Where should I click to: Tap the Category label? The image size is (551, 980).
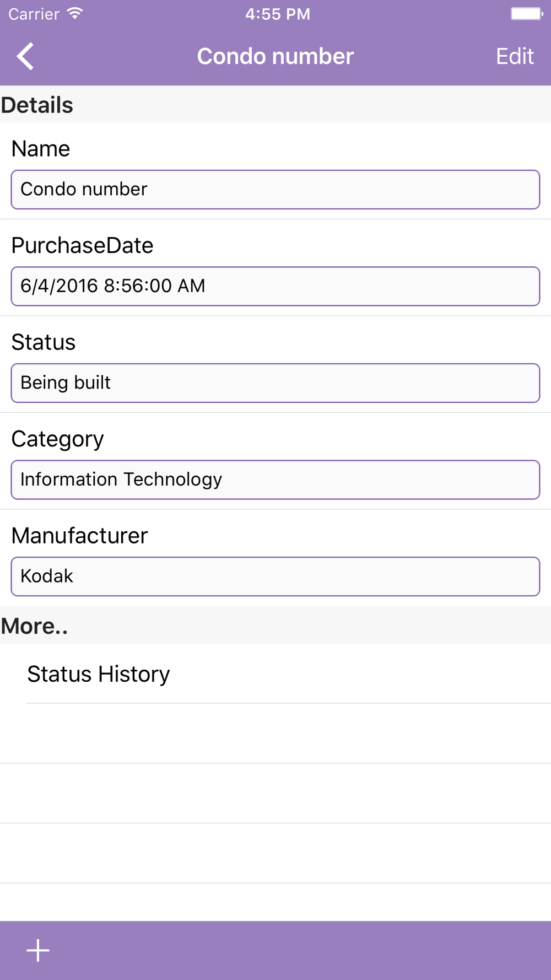58,439
